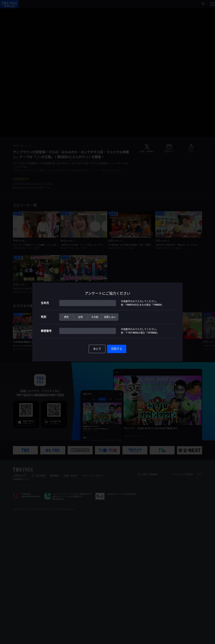Select 女性 gender option
This screenshot has width=215, height=644.
coord(80,317)
